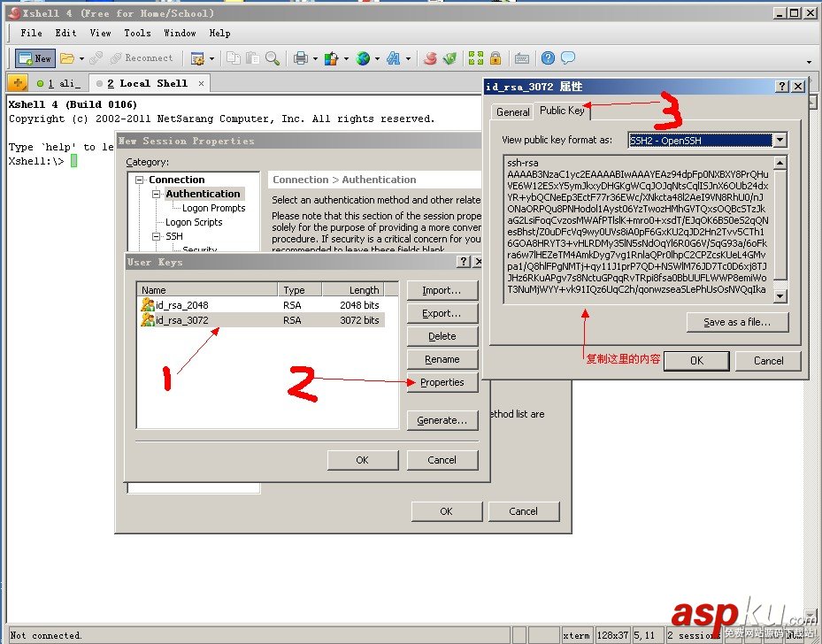Click the globe Encoding icon
Viewport: 822px width, 644px height.
363,58
